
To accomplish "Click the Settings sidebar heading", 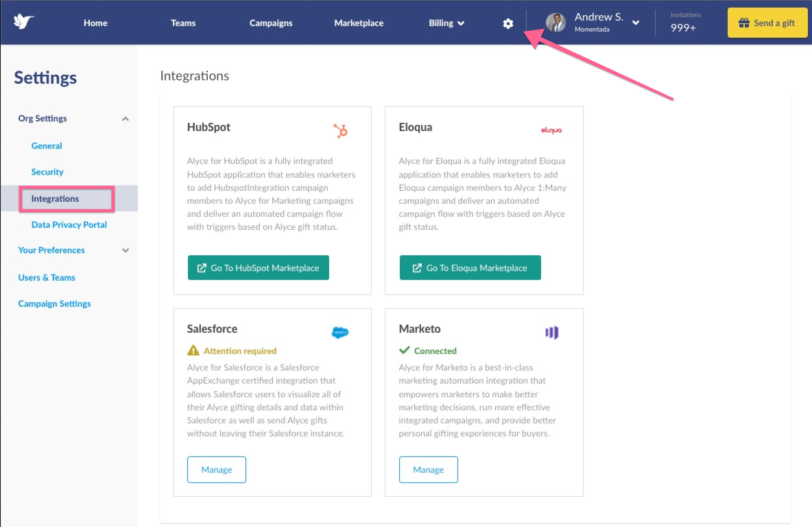I will click(x=45, y=78).
